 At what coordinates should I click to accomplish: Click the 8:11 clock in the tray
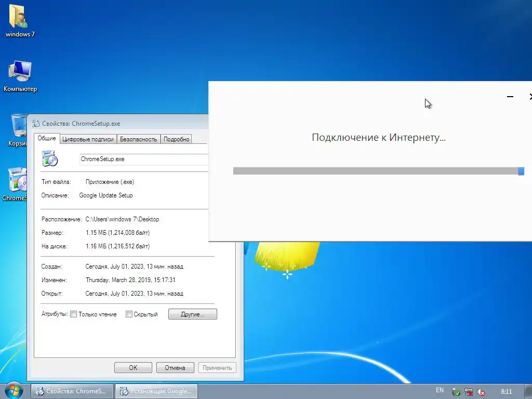[506, 392]
